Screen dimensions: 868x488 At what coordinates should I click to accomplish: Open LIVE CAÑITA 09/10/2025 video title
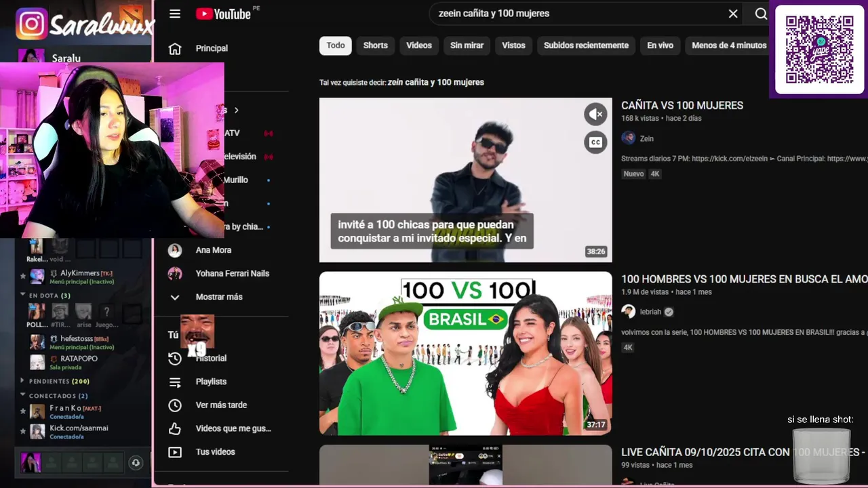pos(745,452)
